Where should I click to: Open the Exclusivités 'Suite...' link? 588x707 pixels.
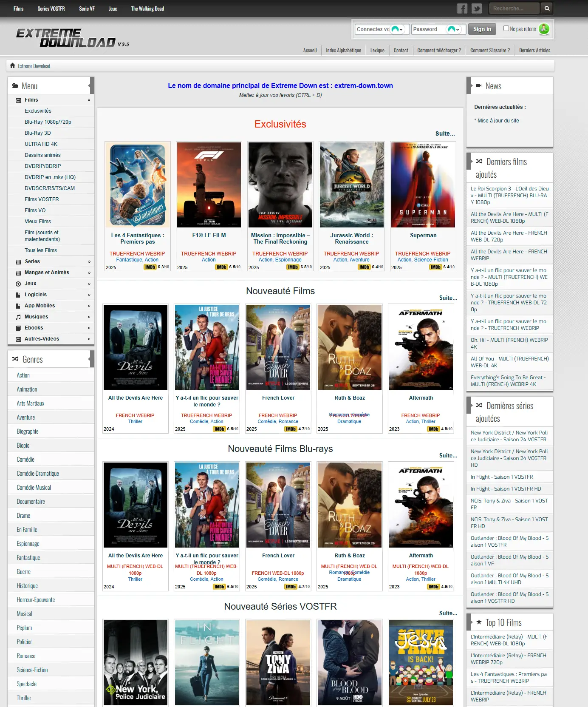coord(445,133)
